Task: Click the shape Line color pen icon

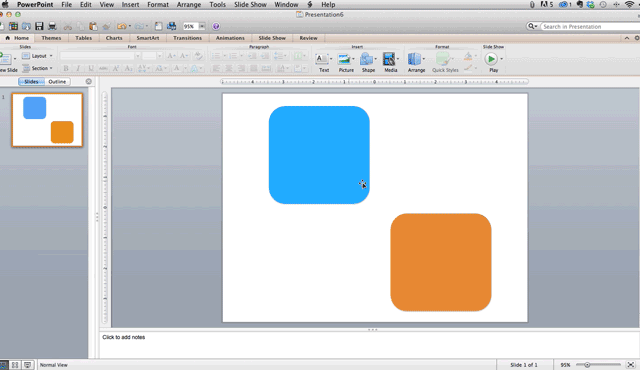Action: coord(468,68)
